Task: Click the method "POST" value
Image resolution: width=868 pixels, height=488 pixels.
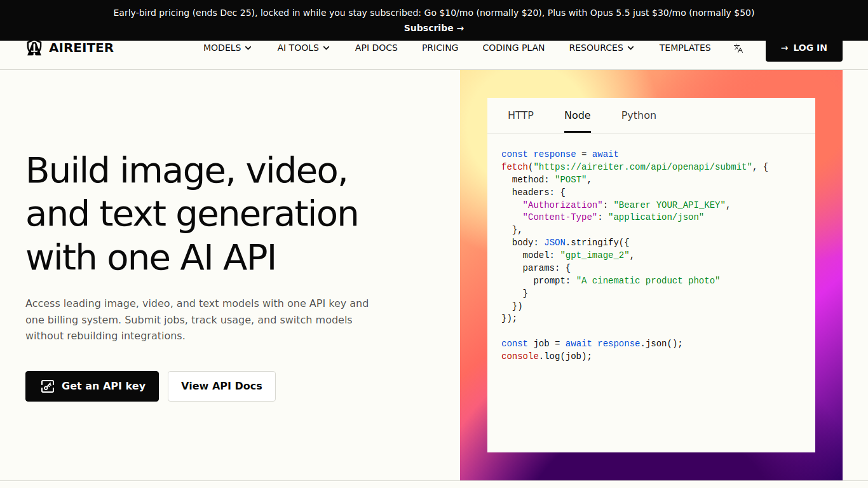Action: (x=571, y=179)
